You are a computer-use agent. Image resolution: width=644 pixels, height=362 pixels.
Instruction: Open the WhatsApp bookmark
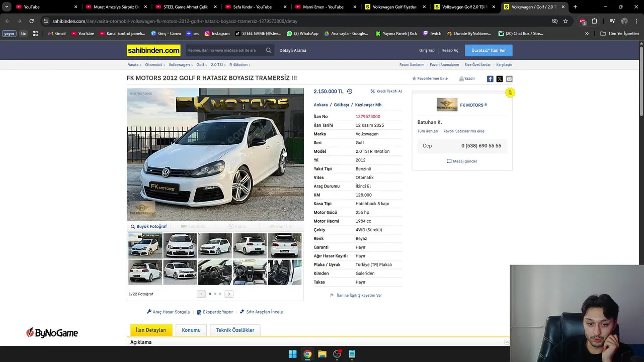[x=302, y=34]
